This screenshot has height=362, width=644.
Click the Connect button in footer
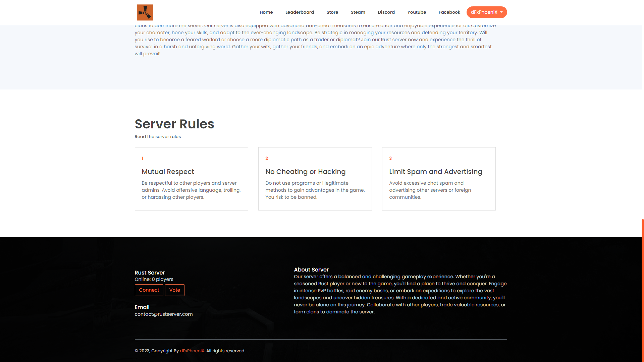pyautogui.click(x=149, y=290)
